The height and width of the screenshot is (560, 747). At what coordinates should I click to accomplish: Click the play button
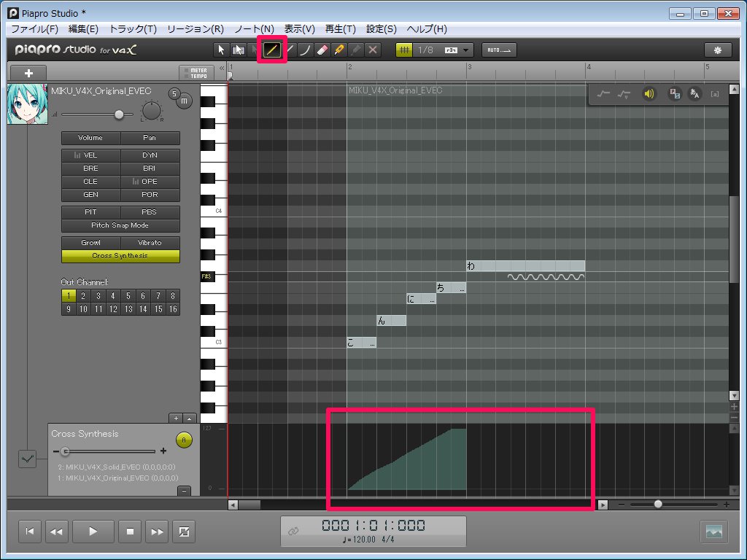click(x=93, y=532)
